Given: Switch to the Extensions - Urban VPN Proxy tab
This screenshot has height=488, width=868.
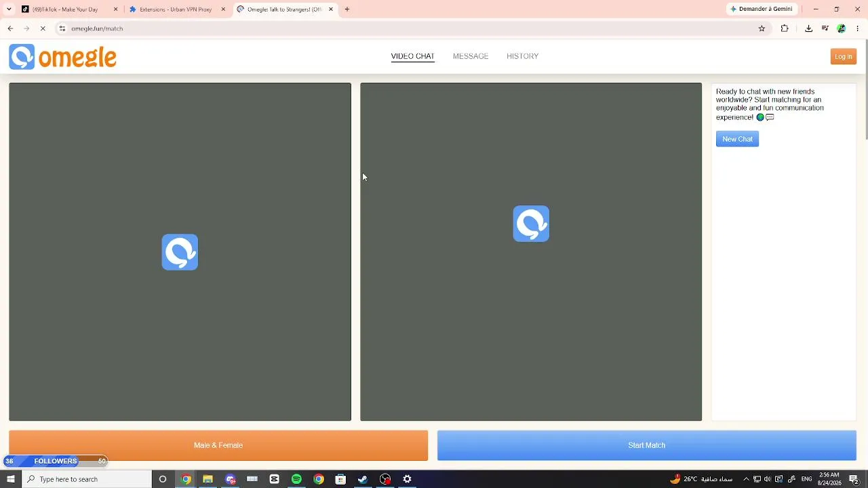Looking at the screenshot, I should point(178,9).
